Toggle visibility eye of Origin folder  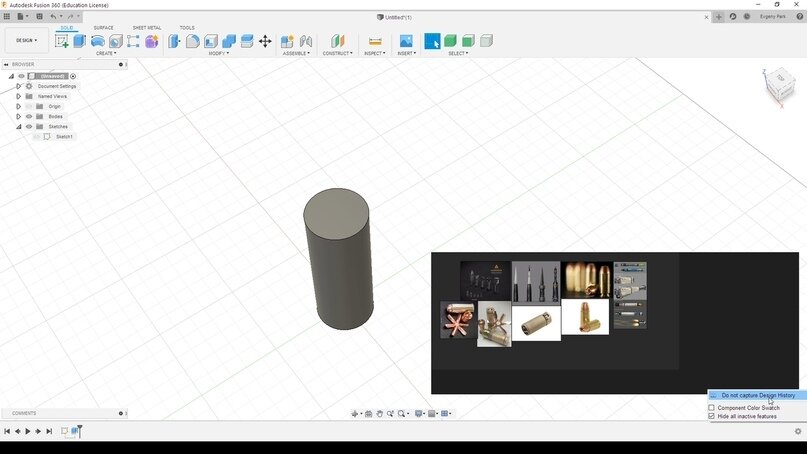(x=29, y=107)
